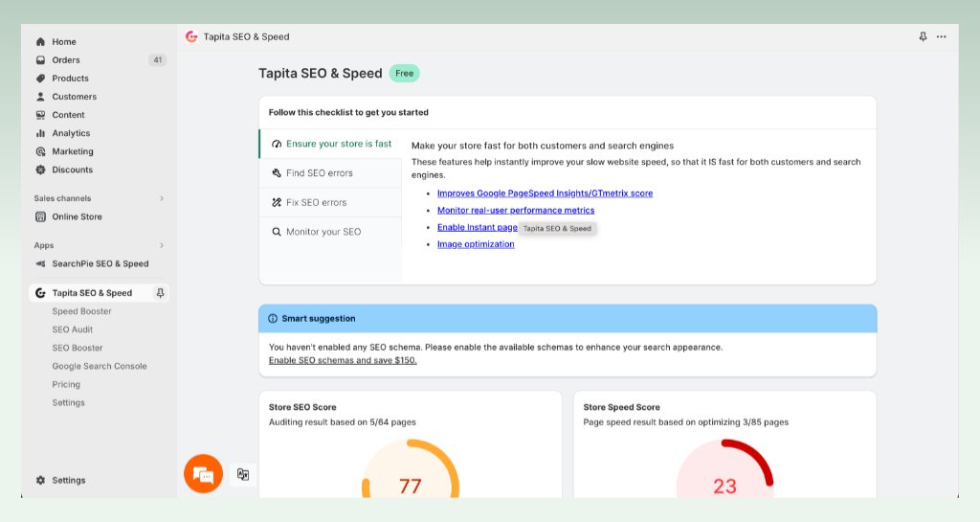Viewport: 980px width, 522px height.
Task: Select the Find SEO errors step
Action: (x=330, y=173)
